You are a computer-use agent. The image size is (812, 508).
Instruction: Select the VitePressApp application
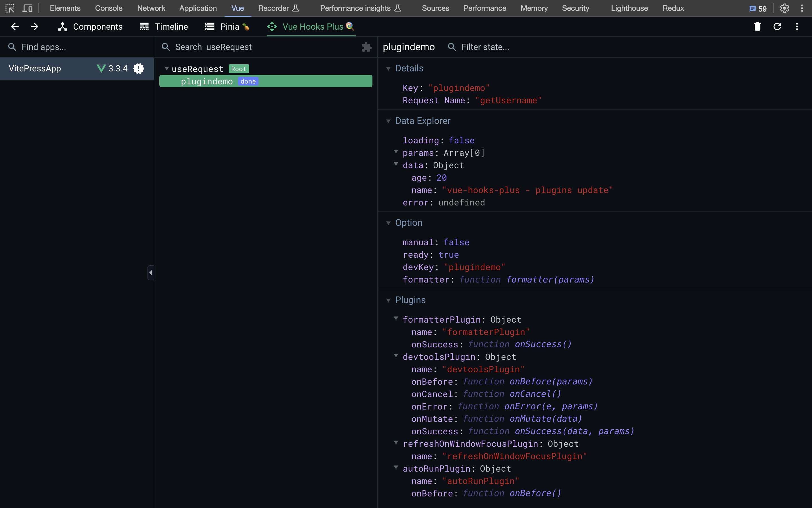77,69
